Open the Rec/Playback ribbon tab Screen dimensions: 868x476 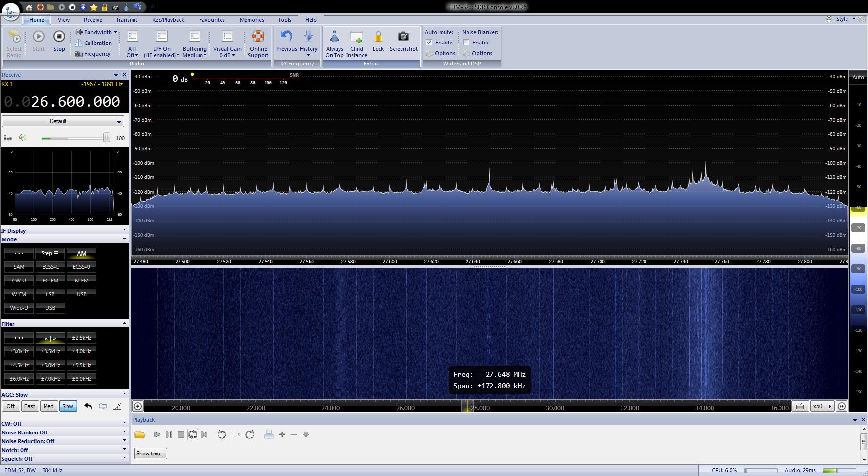coord(168,20)
